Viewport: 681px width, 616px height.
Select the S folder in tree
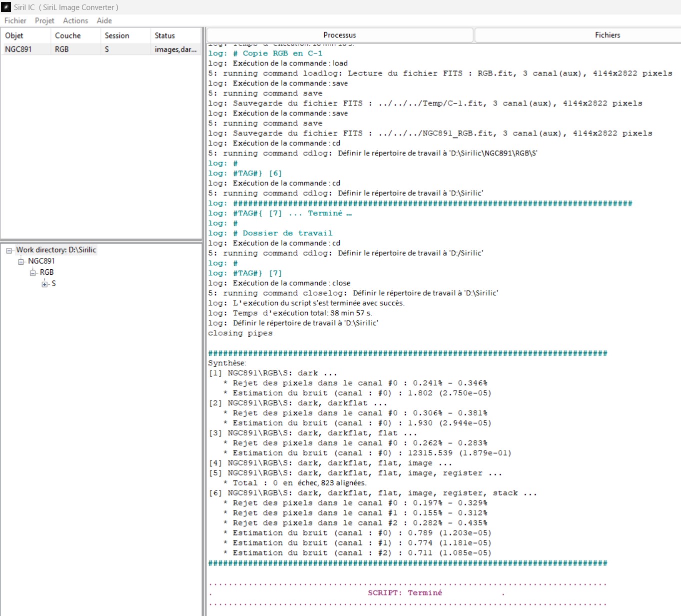click(x=53, y=284)
